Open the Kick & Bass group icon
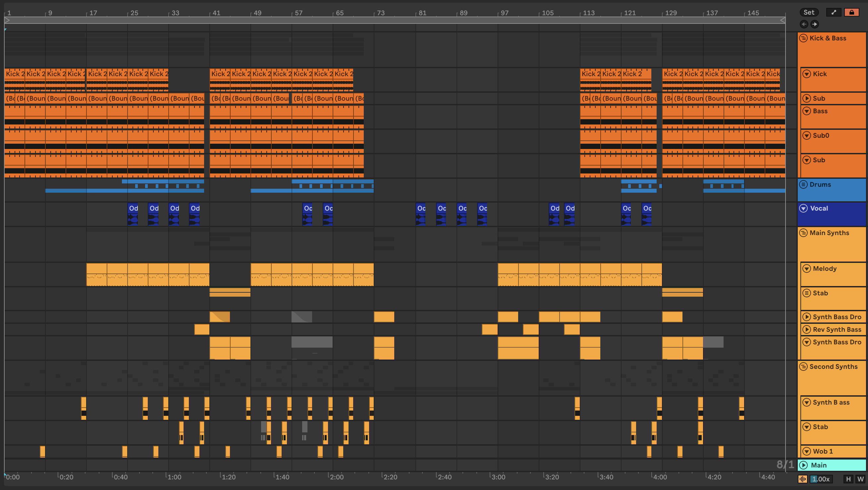The height and width of the screenshot is (490, 868). pos(804,38)
